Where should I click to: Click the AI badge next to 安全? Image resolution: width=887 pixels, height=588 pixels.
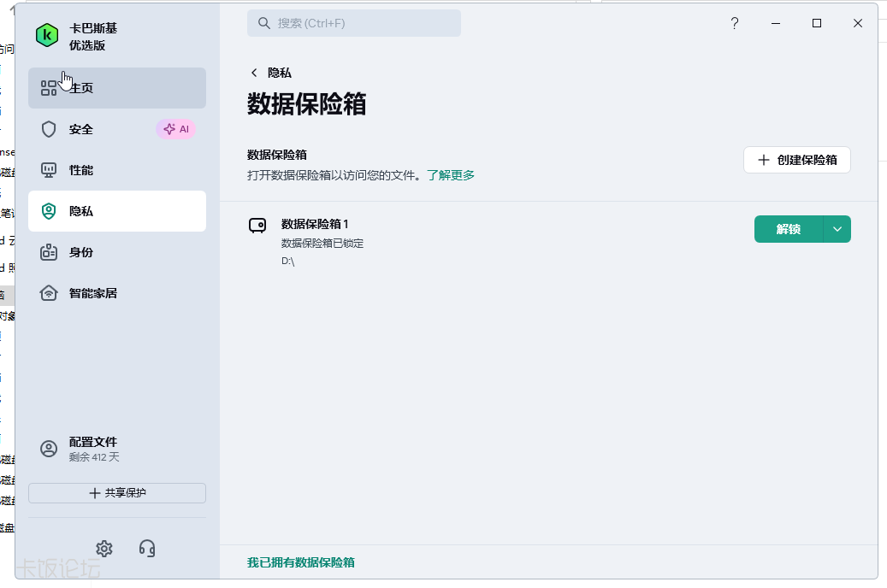[176, 129]
